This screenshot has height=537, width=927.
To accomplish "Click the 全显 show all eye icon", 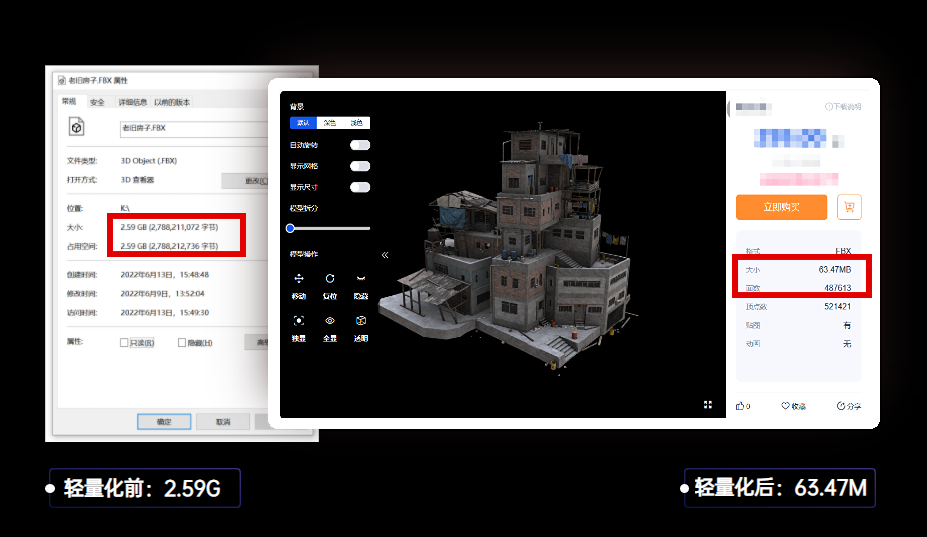I will [x=330, y=321].
